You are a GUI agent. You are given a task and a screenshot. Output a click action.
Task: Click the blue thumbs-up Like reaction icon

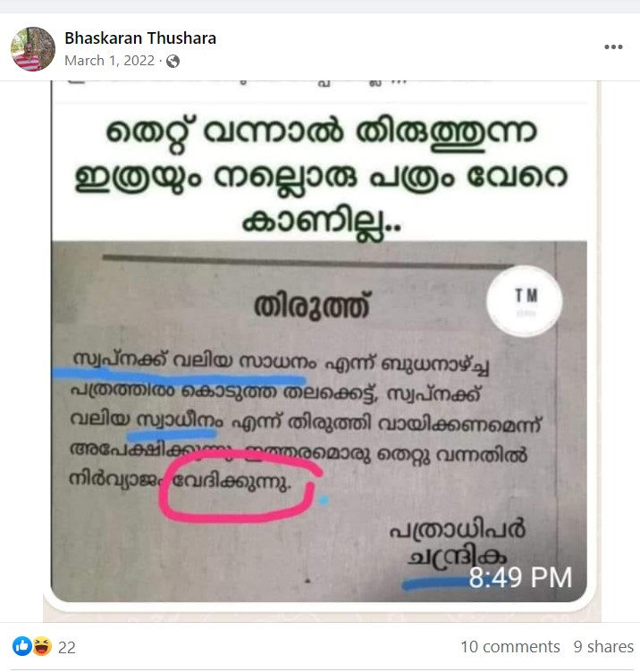click(x=21, y=646)
